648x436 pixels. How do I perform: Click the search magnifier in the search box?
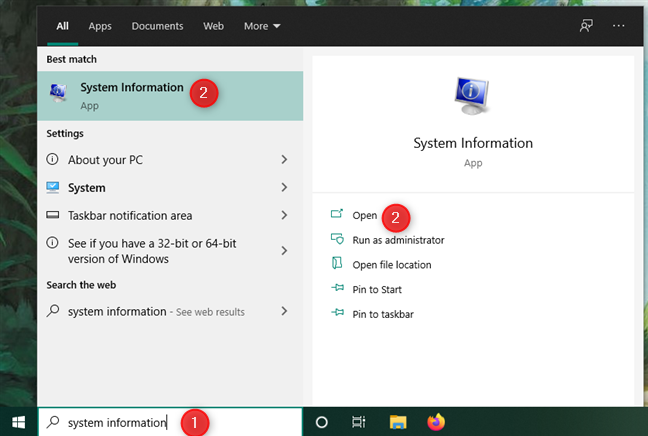[53, 422]
